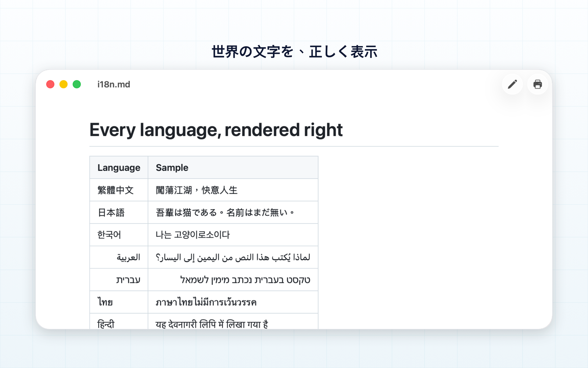This screenshot has height=368, width=588.
Task: Select the 繁體中文 language cell
Action: point(119,190)
